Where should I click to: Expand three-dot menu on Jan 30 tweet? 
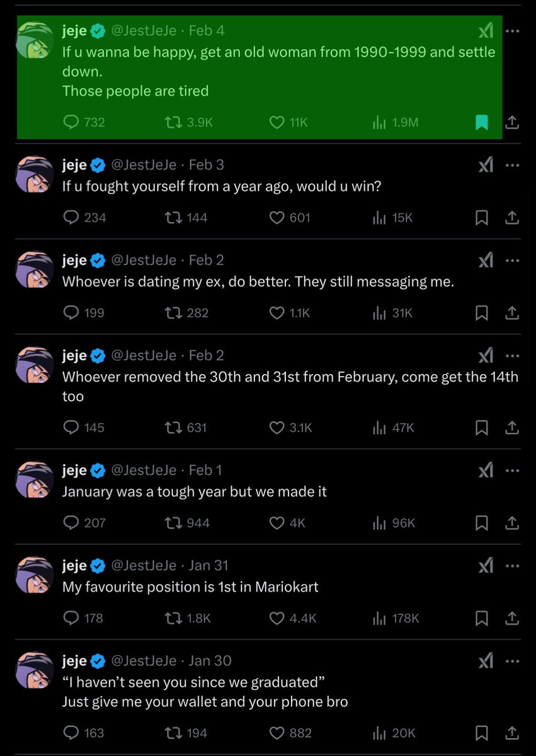point(512,661)
